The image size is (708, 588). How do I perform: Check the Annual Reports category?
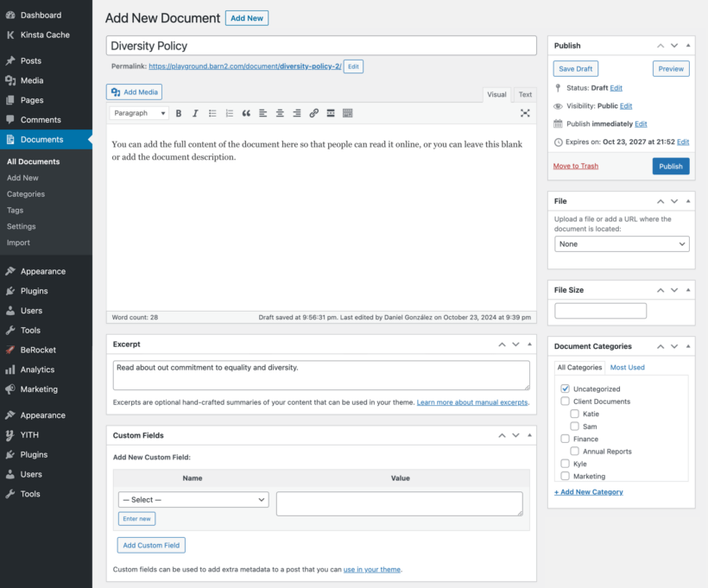point(574,451)
